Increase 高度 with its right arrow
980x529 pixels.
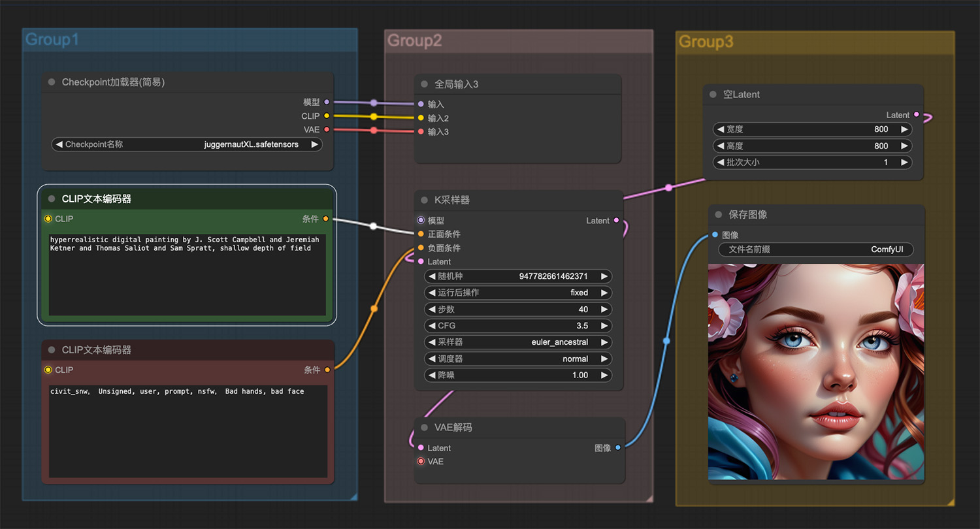point(904,146)
